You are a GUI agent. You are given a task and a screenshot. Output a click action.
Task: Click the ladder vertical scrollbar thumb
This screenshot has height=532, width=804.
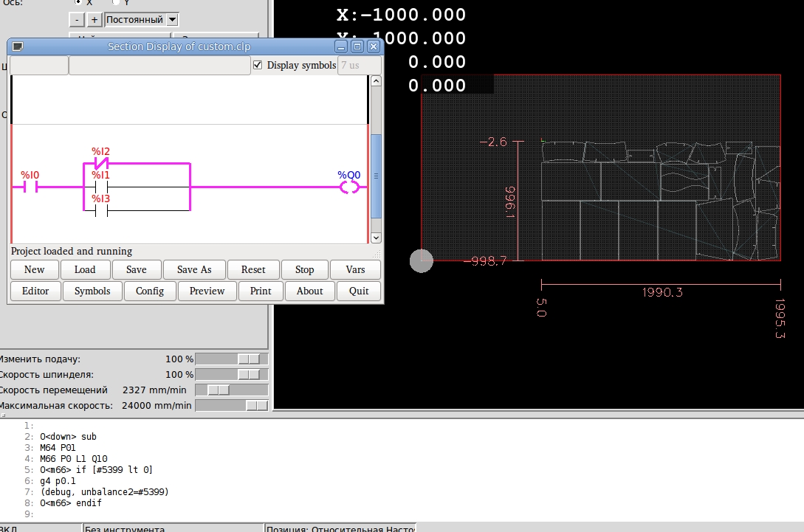point(376,176)
